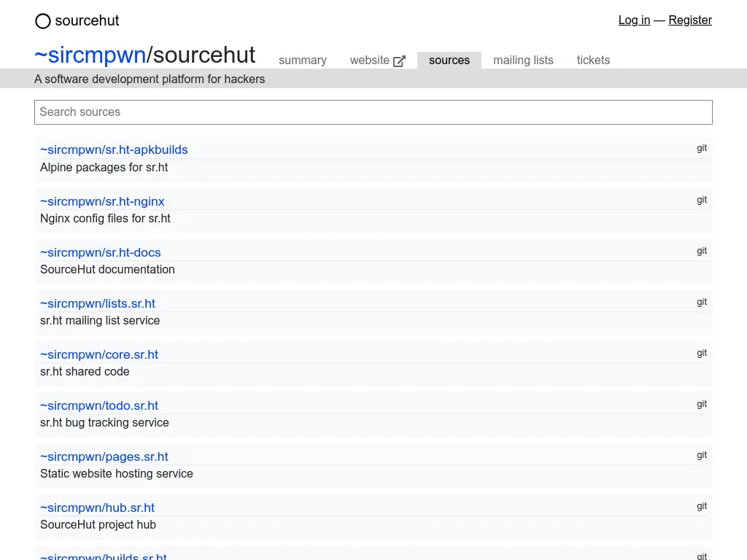Open the ~sircmpwn/todo.sr.ht repository

click(x=99, y=405)
